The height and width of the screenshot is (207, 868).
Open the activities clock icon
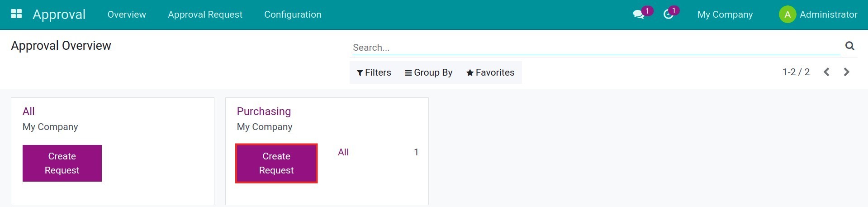pos(668,14)
